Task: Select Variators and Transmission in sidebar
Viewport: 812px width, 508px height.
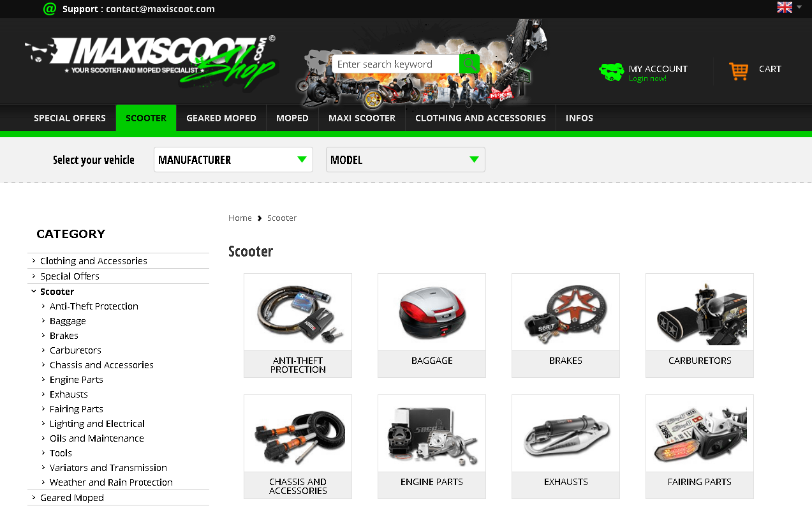Action: 108,468
